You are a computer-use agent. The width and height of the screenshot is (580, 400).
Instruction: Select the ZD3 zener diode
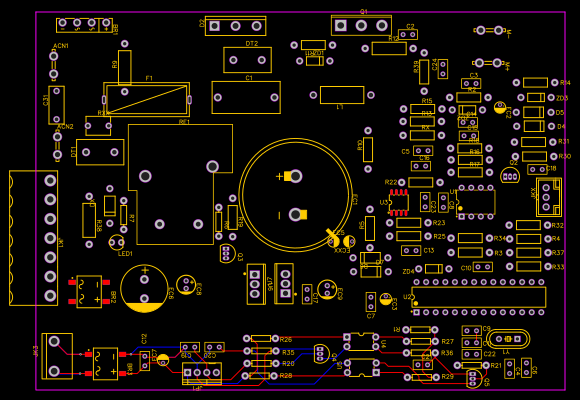536,97
